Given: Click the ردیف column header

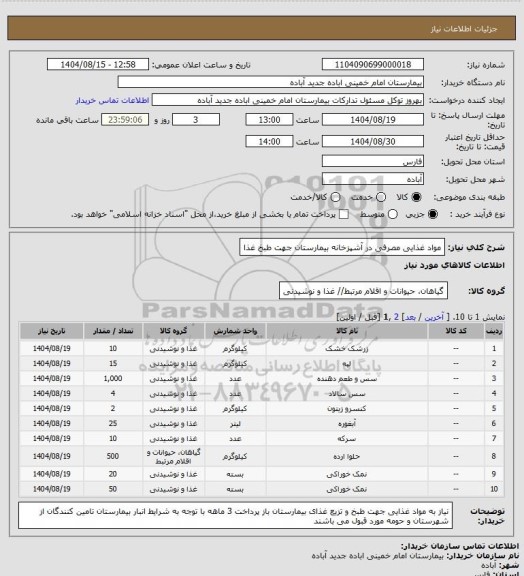Looking at the screenshot, I should pos(494,331).
